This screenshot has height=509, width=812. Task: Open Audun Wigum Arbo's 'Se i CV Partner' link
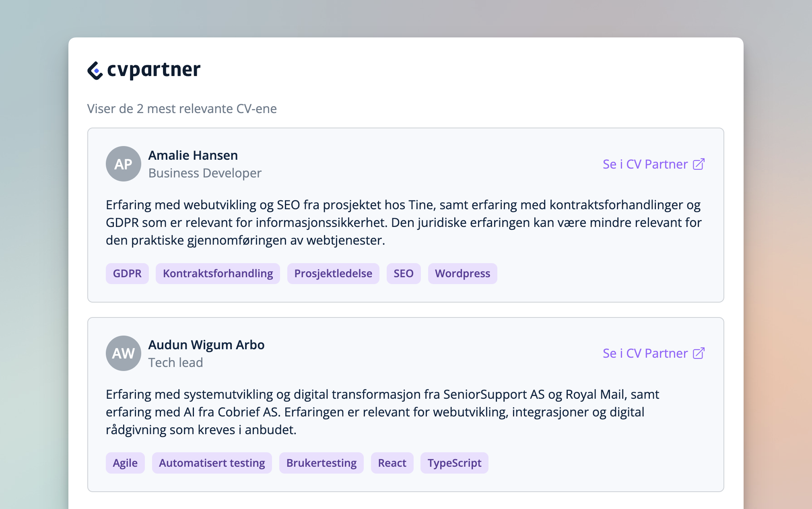tap(645, 353)
